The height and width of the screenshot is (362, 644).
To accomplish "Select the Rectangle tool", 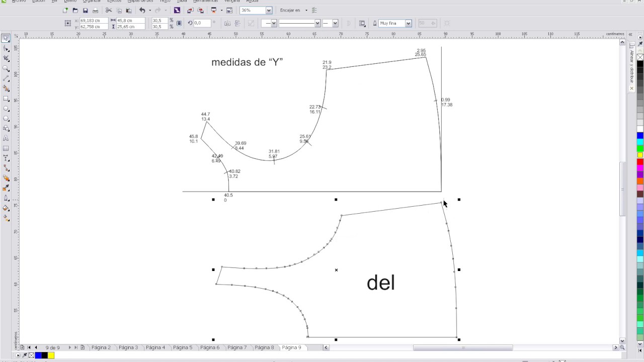I will point(6,99).
